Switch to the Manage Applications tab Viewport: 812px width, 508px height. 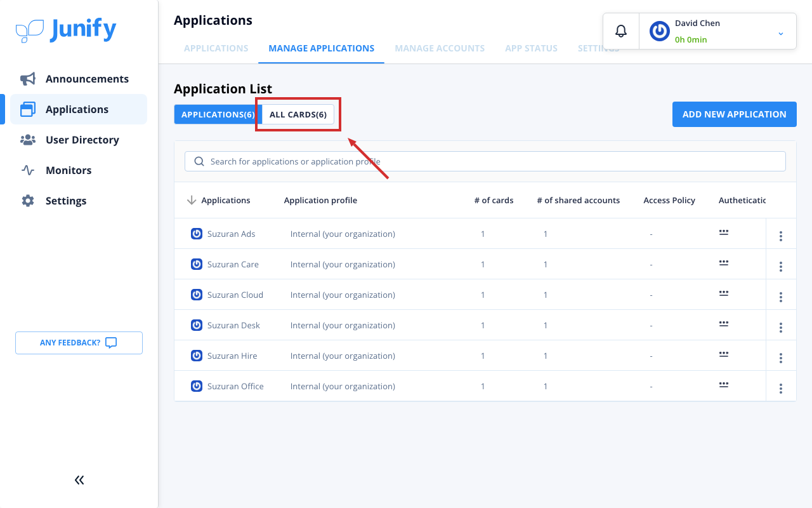point(321,48)
